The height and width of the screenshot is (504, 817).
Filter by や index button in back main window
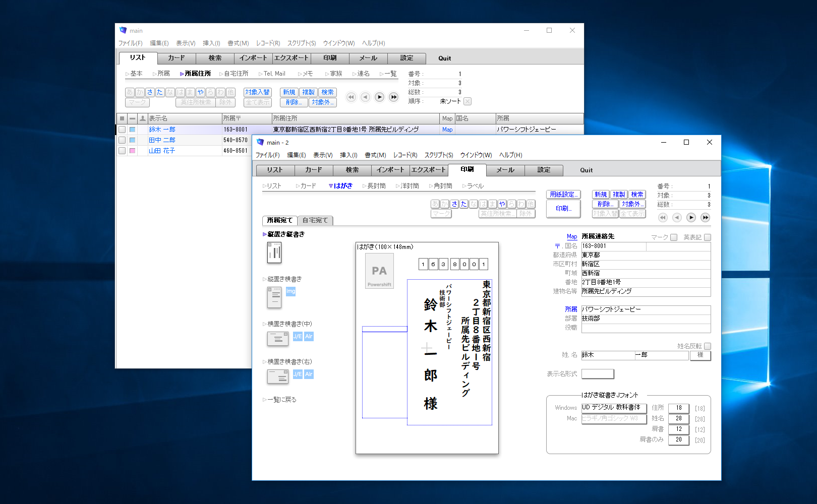coord(200,92)
